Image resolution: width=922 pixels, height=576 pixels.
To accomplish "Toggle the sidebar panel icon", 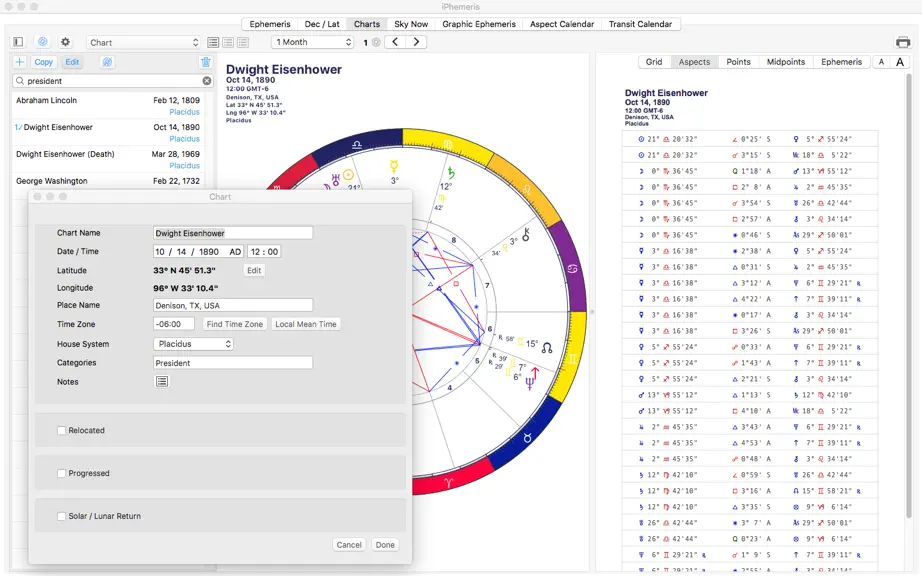I will tap(18, 42).
